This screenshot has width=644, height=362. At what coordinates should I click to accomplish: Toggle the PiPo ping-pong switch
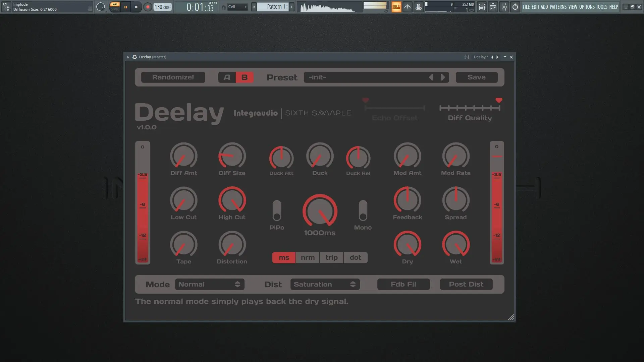[x=277, y=211]
